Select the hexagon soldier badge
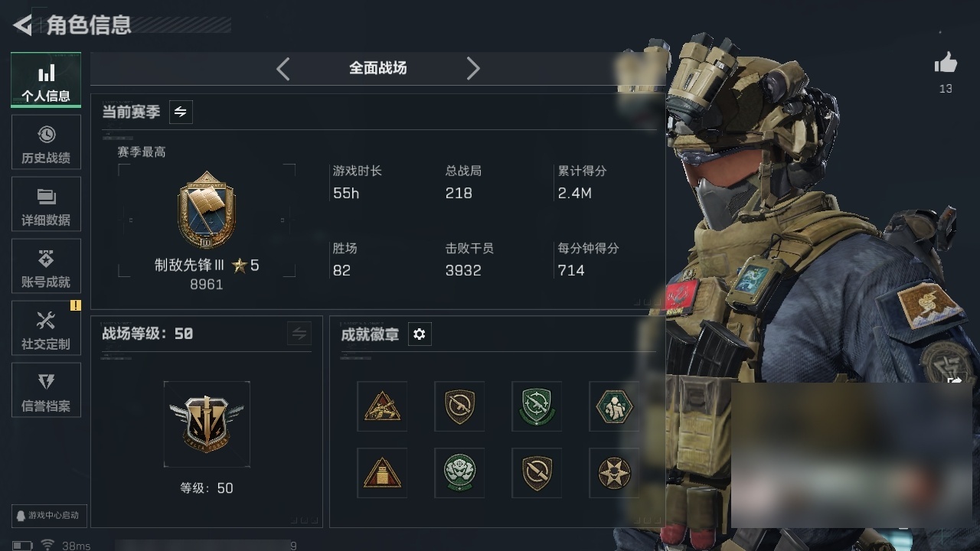Image resolution: width=980 pixels, height=551 pixels. click(614, 406)
